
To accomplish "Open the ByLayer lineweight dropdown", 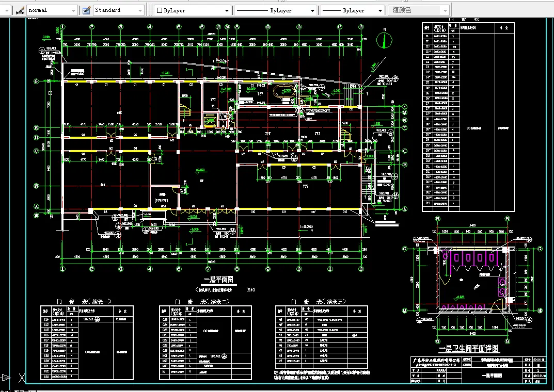I will click(352, 11).
